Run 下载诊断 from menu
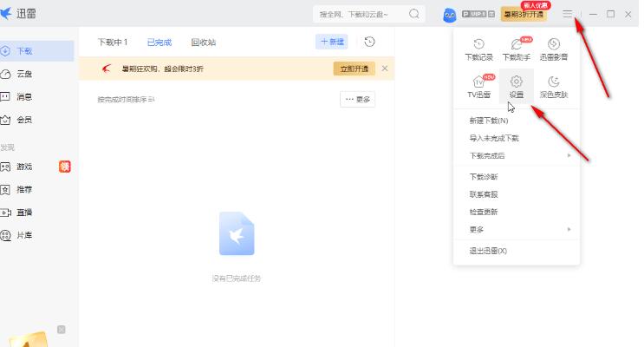The height and width of the screenshot is (347, 644). tap(517, 177)
